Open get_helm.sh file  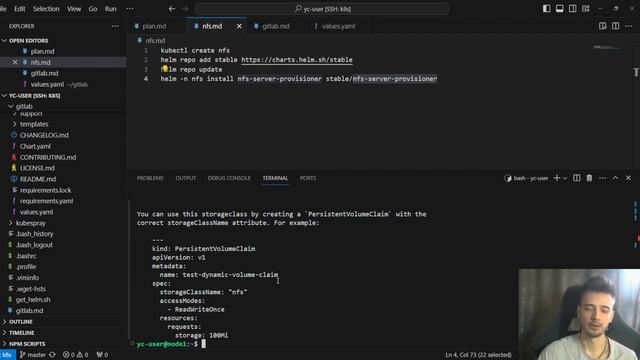point(33,299)
